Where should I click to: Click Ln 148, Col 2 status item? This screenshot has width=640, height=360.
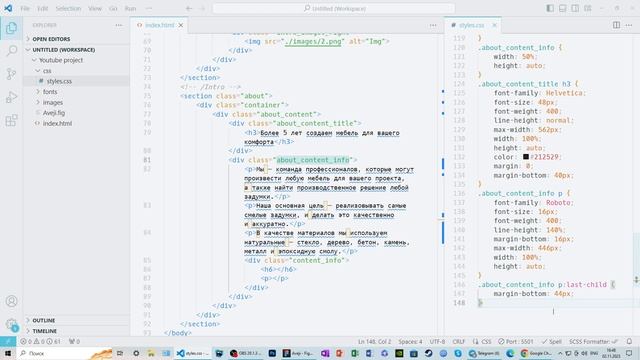(374, 341)
